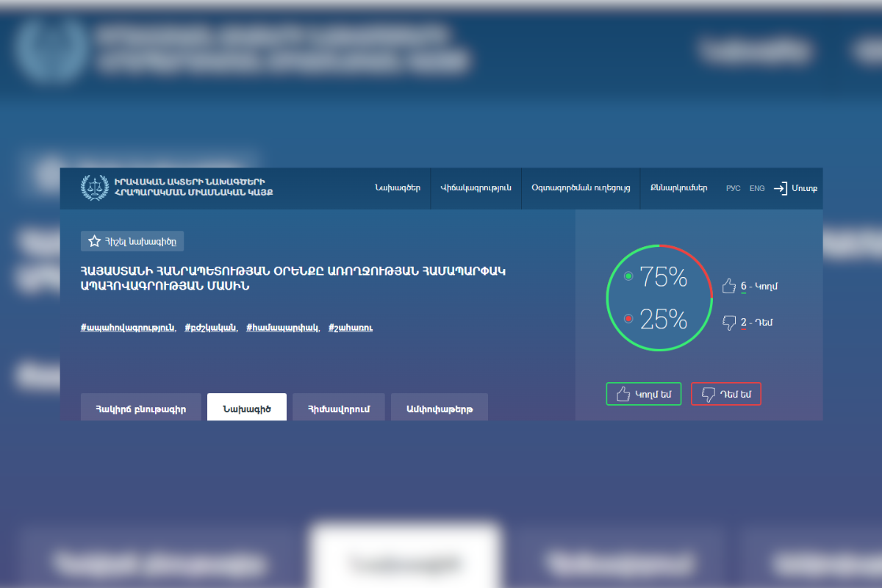This screenshot has height=588, width=882.
Task: Switch site language to ENG
Action: pyautogui.click(x=757, y=189)
